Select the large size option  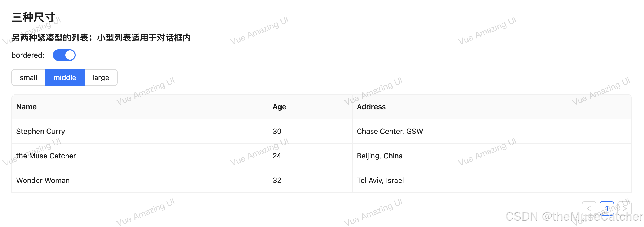coord(101,77)
